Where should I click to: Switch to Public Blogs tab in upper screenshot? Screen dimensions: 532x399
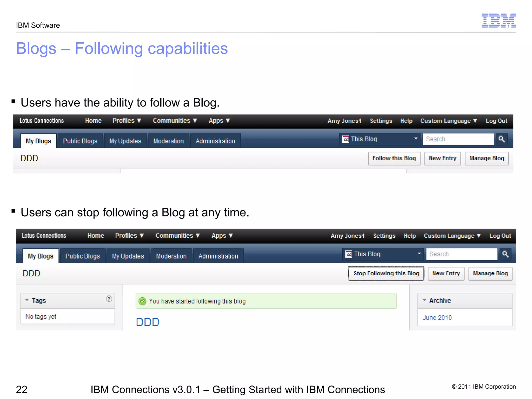click(80, 141)
